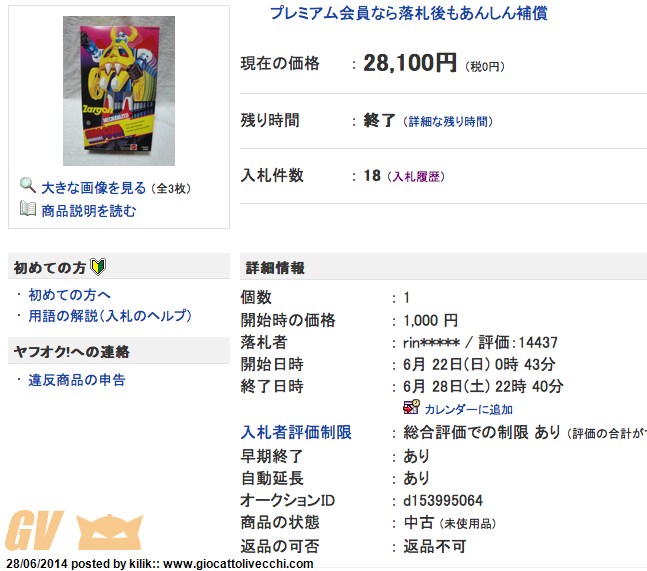This screenshot has width=647, height=571.
Task: Open 初めての方へ link
Action: tap(69, 295)
